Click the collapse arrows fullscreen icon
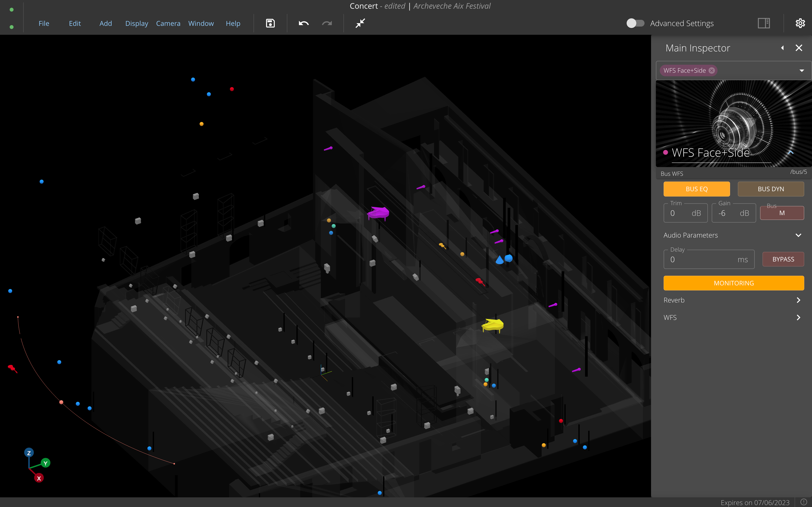This screenshot has width=812, height=507. point(360,23)
